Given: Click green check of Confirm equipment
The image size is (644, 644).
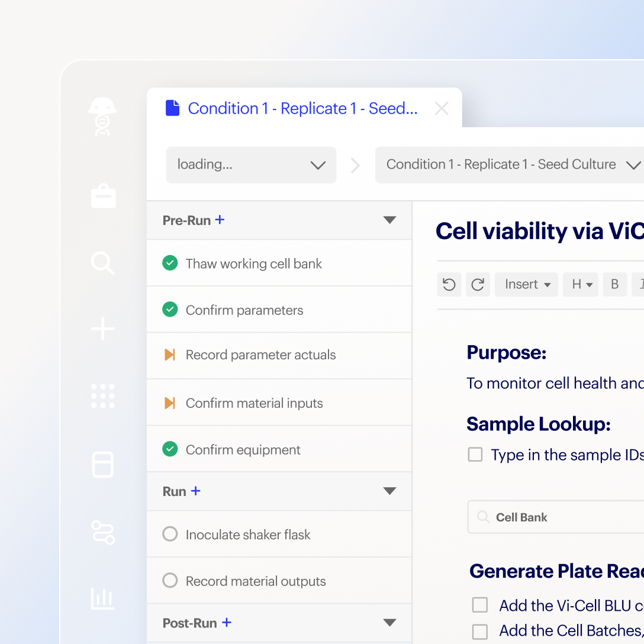Looking at the screenshot, I should click(x=170, y=449).
